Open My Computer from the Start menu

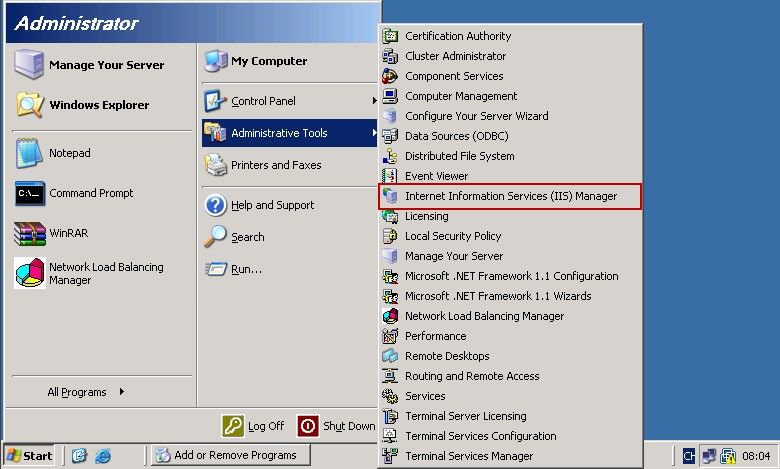pos(289,61)
